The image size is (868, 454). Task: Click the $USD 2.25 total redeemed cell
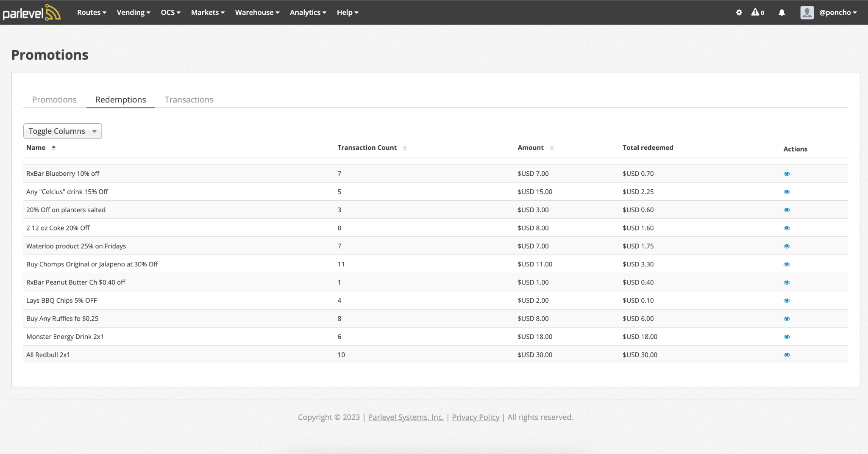pyautogui.click(x=638, y=192)
